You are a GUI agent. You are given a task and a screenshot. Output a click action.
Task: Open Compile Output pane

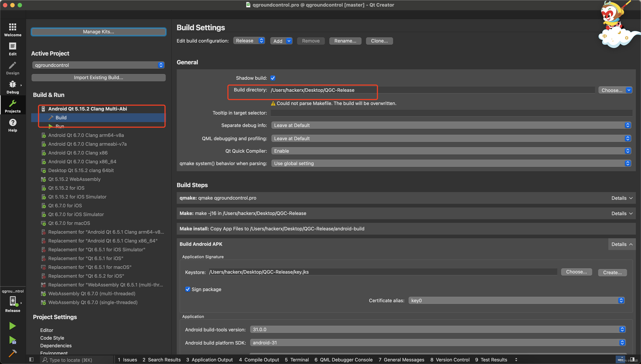coord(259,360)
